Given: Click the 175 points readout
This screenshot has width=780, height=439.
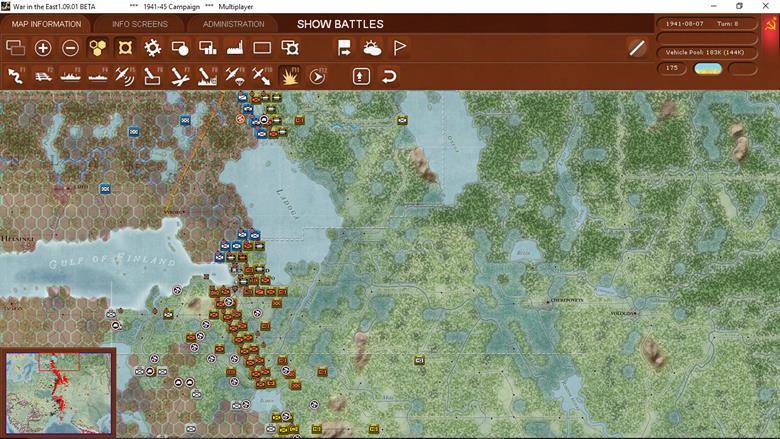Looking at the screenshot, I should [x=672, y=68].
